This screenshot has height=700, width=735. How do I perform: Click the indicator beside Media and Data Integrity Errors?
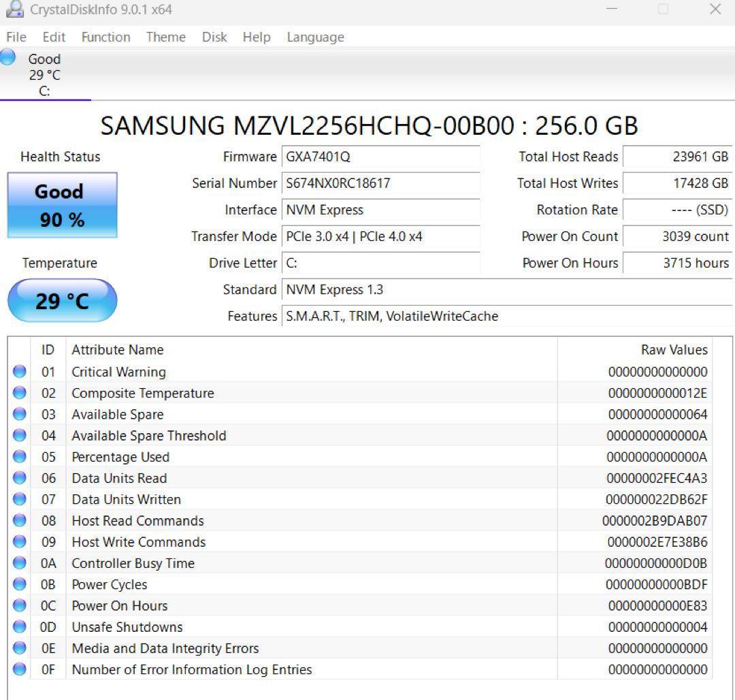(20, 648)
